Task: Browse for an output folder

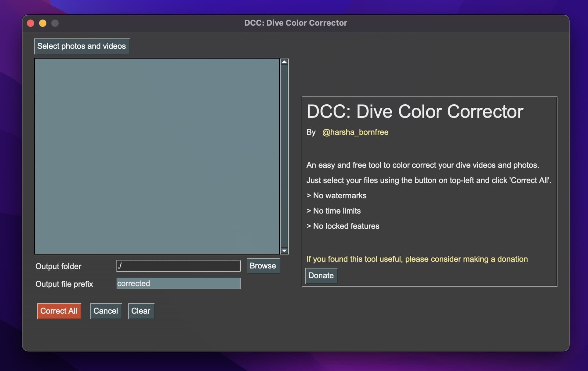Action: [263, 266]
